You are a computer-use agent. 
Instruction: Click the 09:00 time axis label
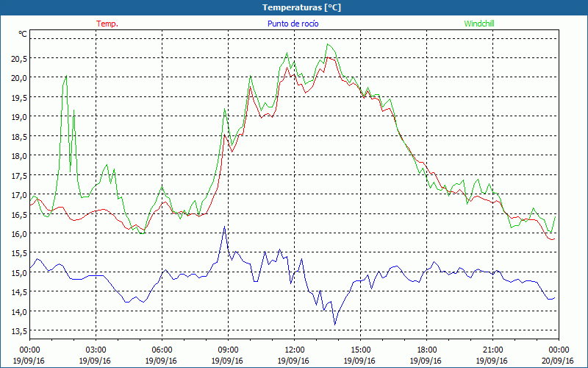[228, 350]
